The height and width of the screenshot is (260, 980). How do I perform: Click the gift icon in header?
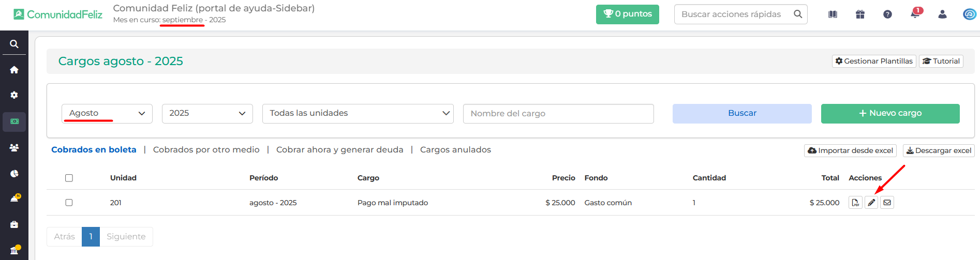[860, 14]
